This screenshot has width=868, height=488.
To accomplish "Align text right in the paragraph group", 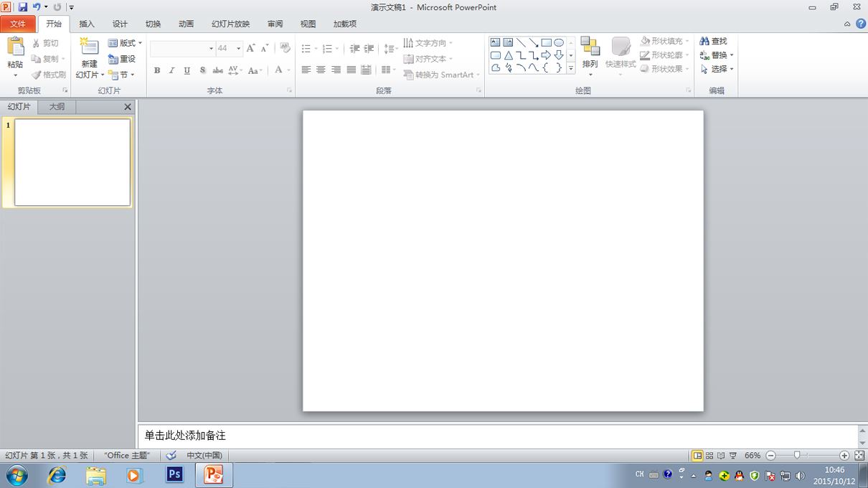I will [336, 70].
